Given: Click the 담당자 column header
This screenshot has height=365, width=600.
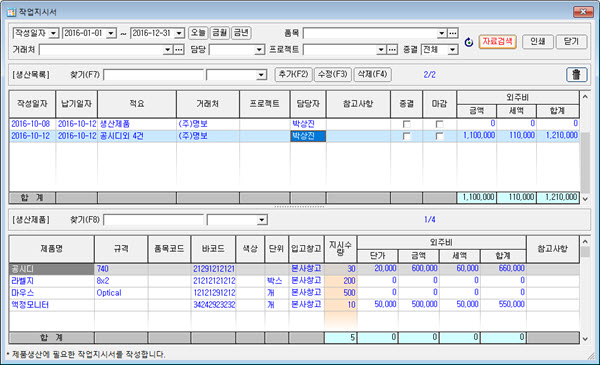Looking at the screenshot, I should pyautogui.click(x=308, y=104).
